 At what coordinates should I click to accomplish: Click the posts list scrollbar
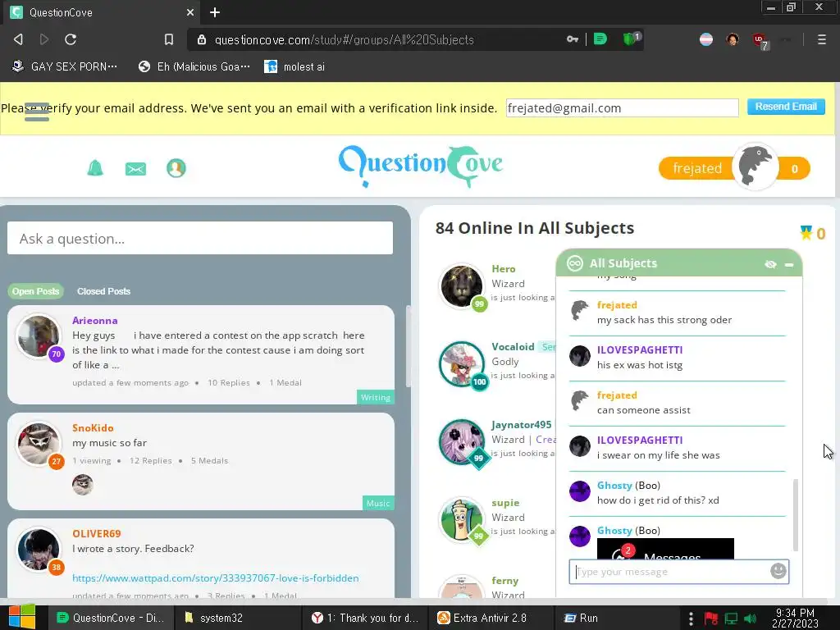pyautogui.click(x=409, y=346)
